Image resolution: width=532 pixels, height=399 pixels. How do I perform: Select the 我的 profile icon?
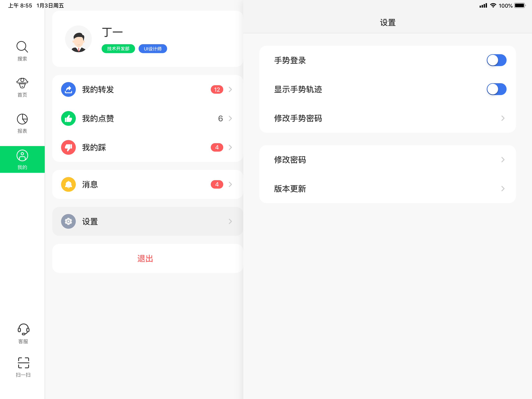(22, 155)
